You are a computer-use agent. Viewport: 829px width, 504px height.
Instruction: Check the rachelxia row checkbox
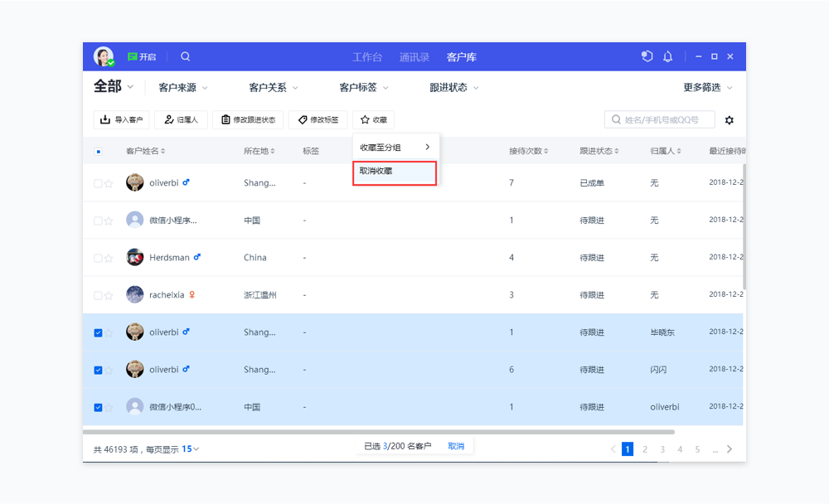[x=98, y=296]
